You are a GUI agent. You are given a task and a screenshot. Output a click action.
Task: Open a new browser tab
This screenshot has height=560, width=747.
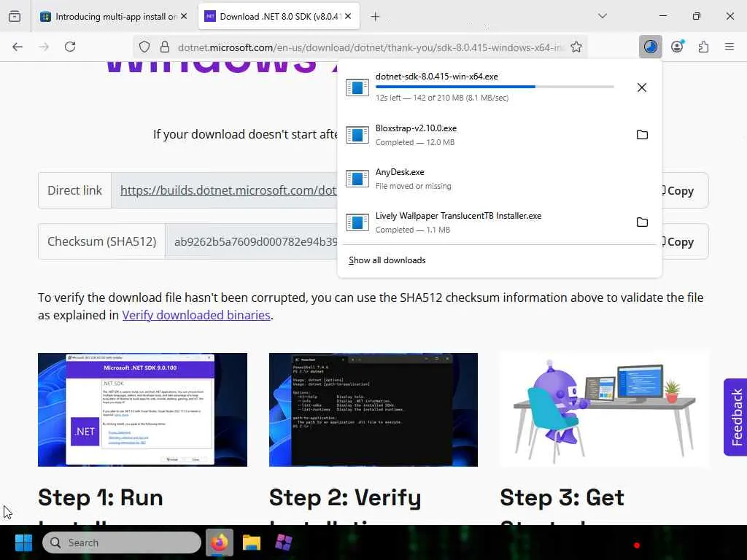(x=376, y=17)
